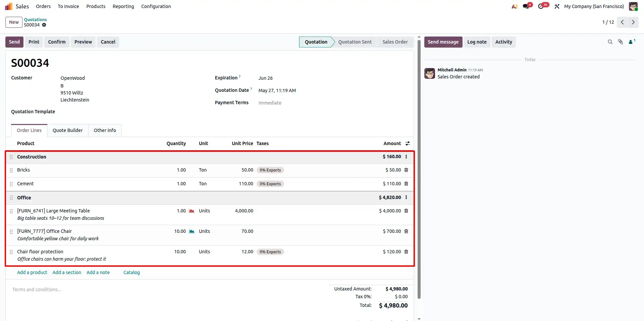644x321 pixels.
Task: Delete the Chair floor protection line
Action: [x=406, y=252]
